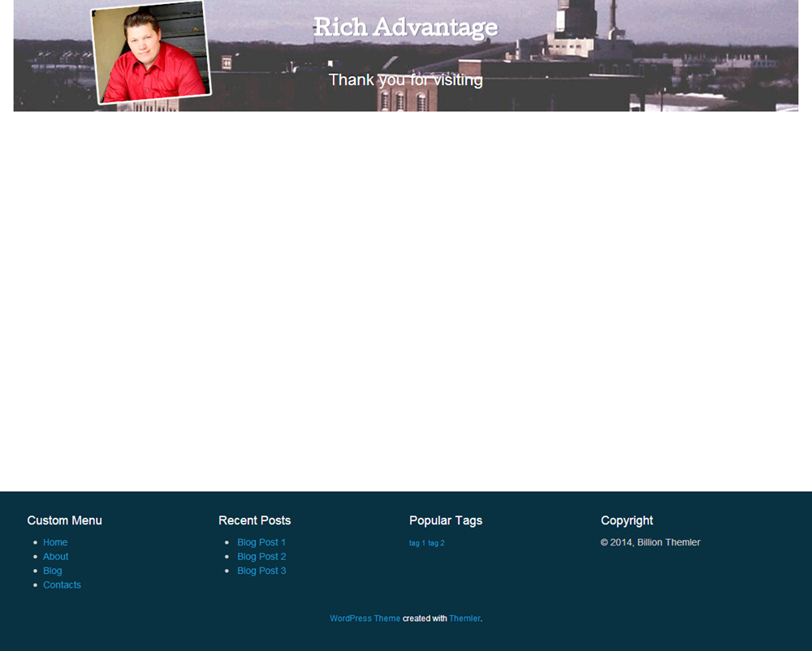Go to the About page link
This screenshot has height=651, width=812.
[x=55, y=556]
